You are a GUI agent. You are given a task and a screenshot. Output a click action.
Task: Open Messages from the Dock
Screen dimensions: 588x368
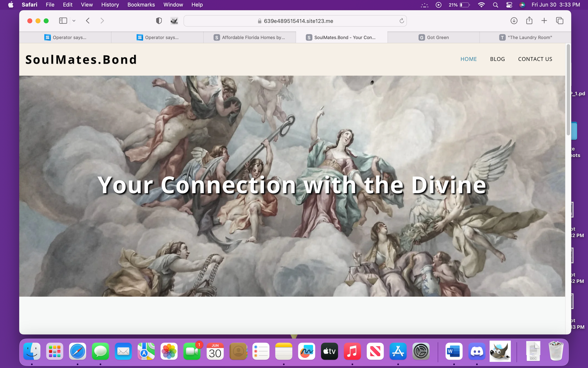(101, 351)
